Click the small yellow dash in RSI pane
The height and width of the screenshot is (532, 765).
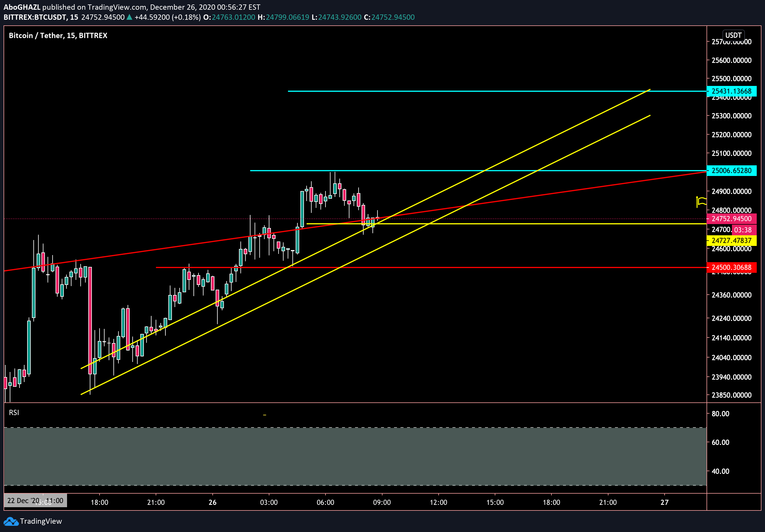(x=265, y=415)
